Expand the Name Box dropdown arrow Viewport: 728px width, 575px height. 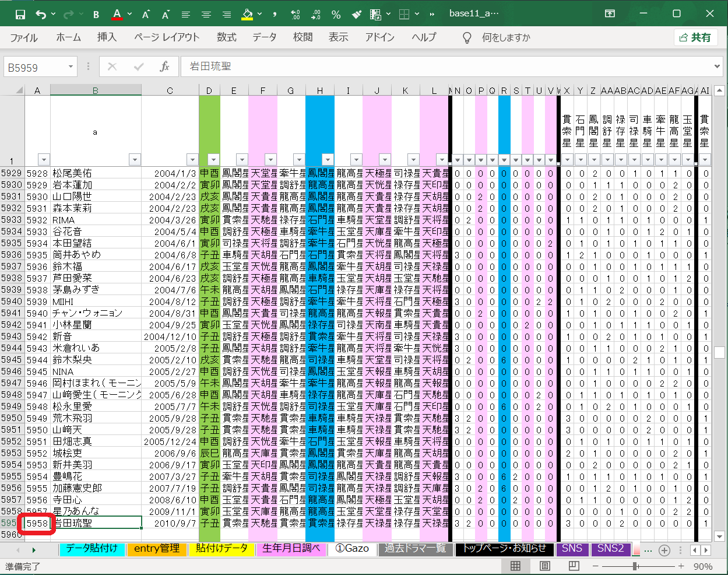pos(71,66)
